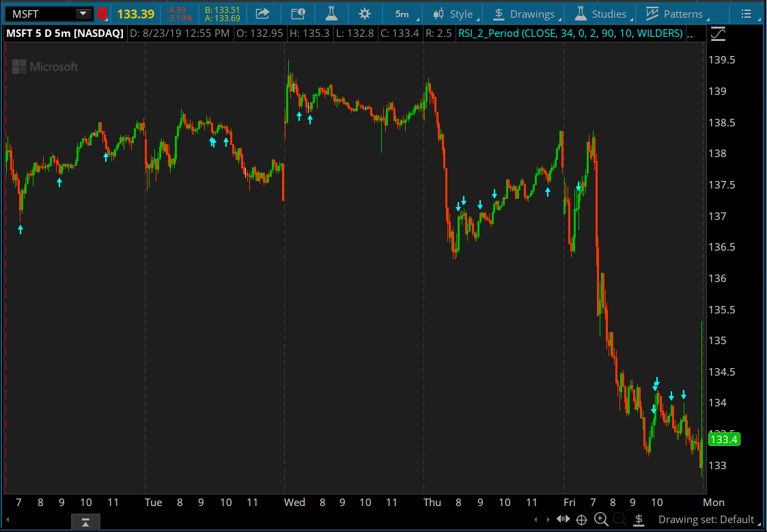Click the red clipboard link icon beside symbol
The image size is (767, 532).
(x=102, y=14)
